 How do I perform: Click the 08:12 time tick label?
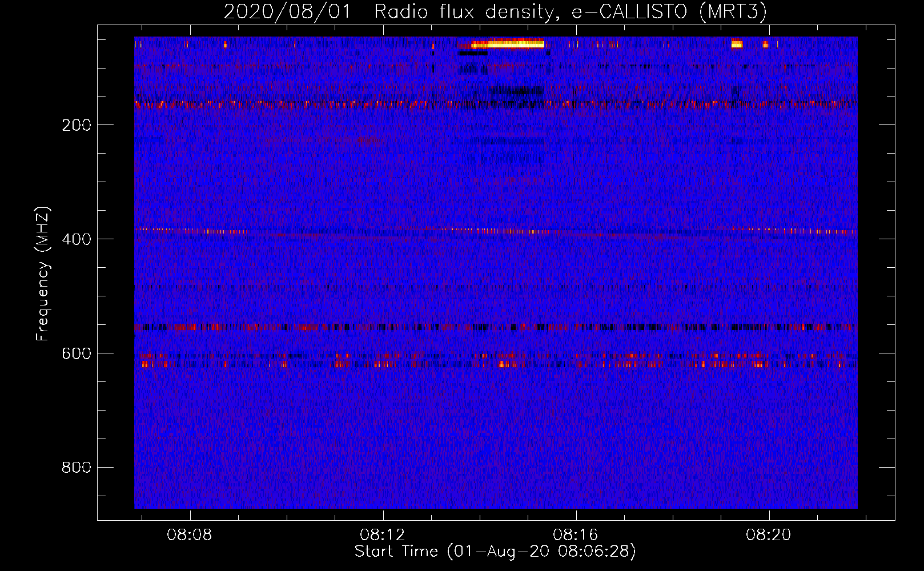tap(382, 535)
